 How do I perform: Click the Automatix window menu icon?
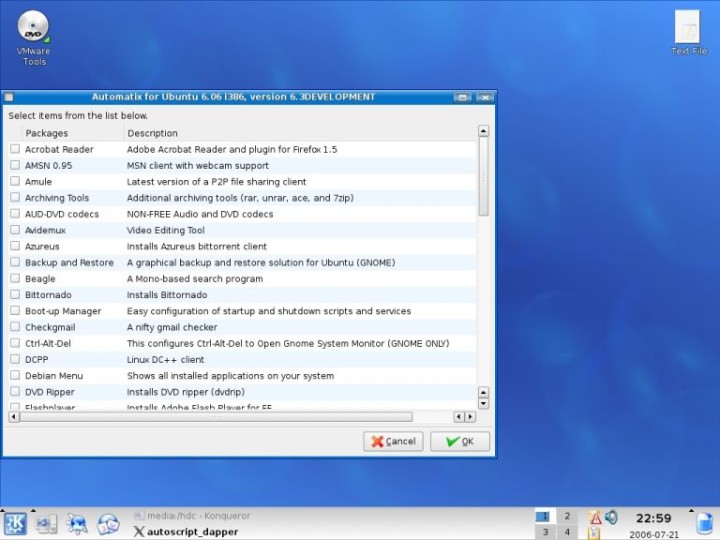pyautogui.click(x=9, y=97)
